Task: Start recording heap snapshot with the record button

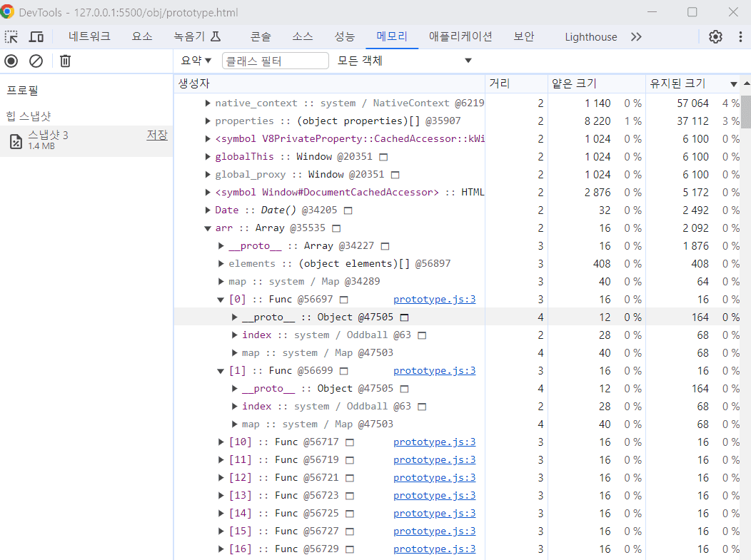Action: (11, 61)
